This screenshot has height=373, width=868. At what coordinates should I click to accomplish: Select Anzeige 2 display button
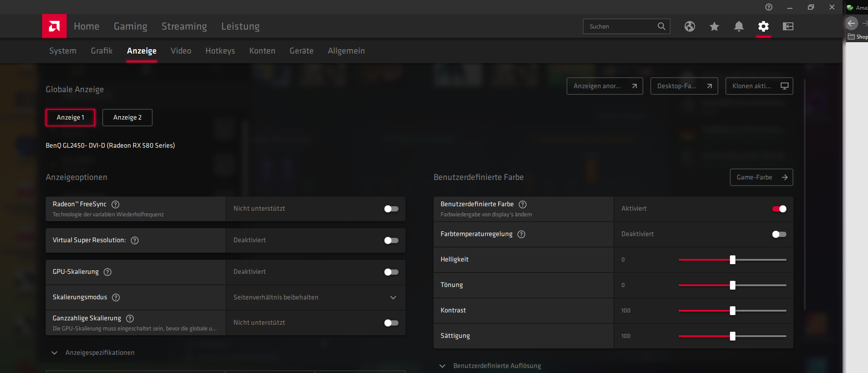[127, 118]
